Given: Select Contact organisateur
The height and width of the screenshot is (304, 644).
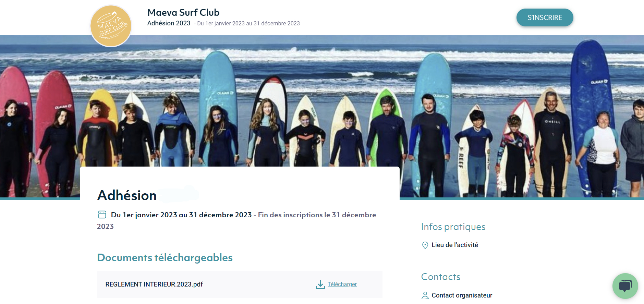Looking at the screenshot, I should (462, 295).
